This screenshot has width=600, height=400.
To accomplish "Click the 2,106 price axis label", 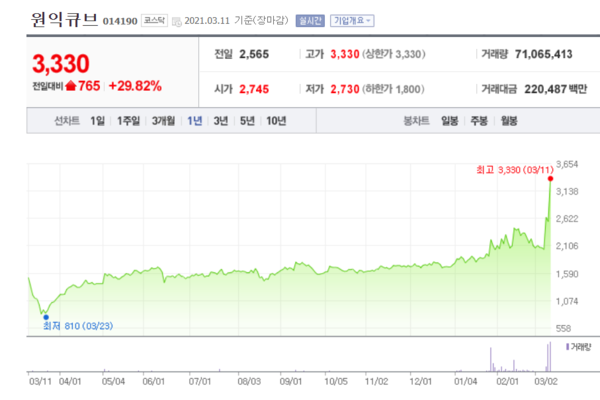I will tap(567, 246).
